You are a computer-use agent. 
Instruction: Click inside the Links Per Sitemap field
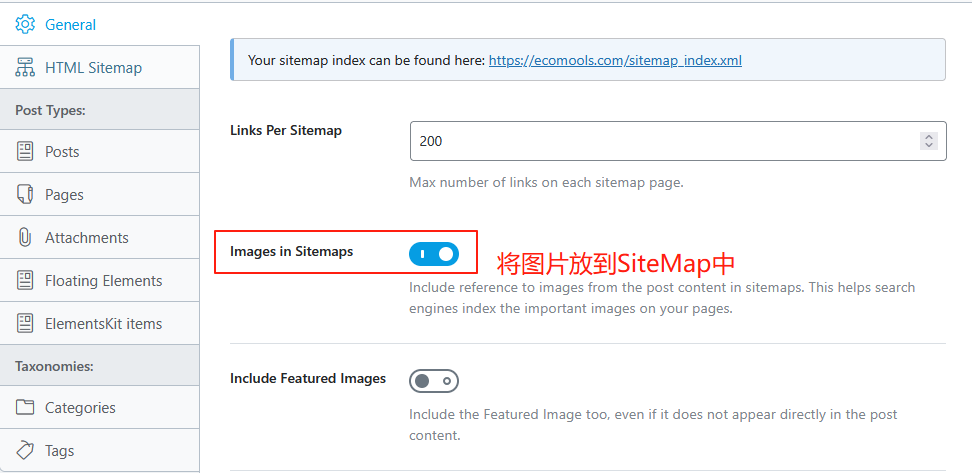(x=678, y=141)
